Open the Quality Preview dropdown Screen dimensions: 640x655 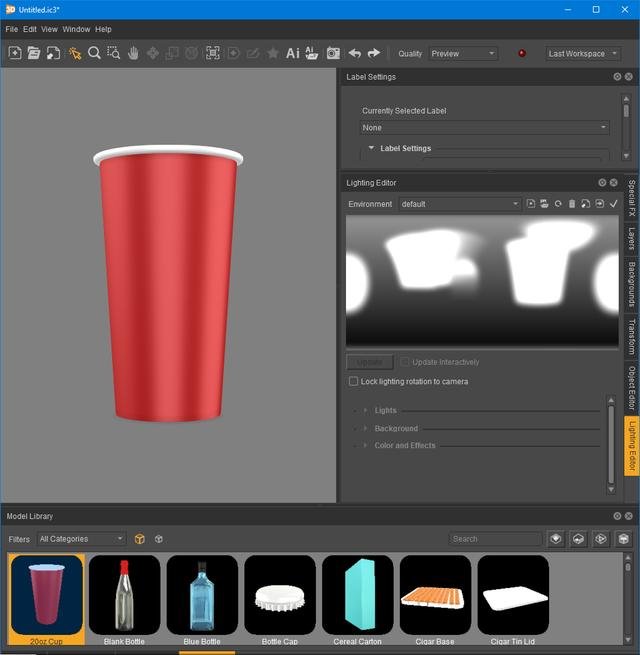click(462, 53)
